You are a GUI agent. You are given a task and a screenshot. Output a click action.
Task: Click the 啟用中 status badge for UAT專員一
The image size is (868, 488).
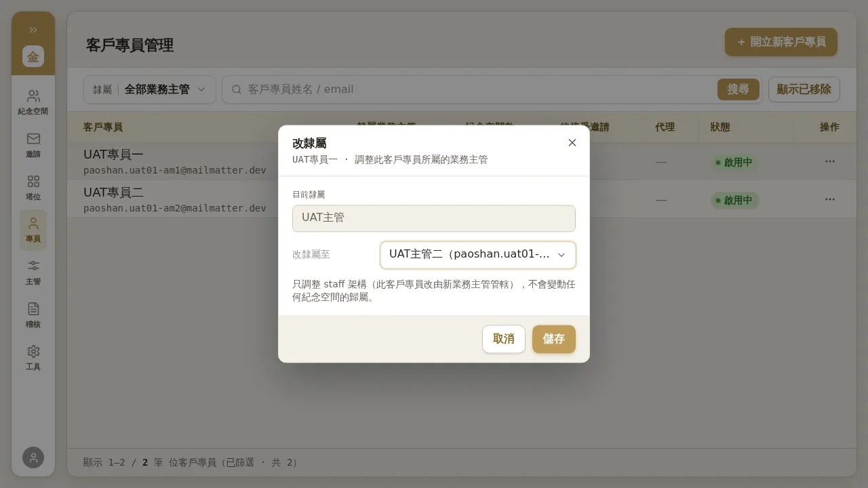coord(734,163)
